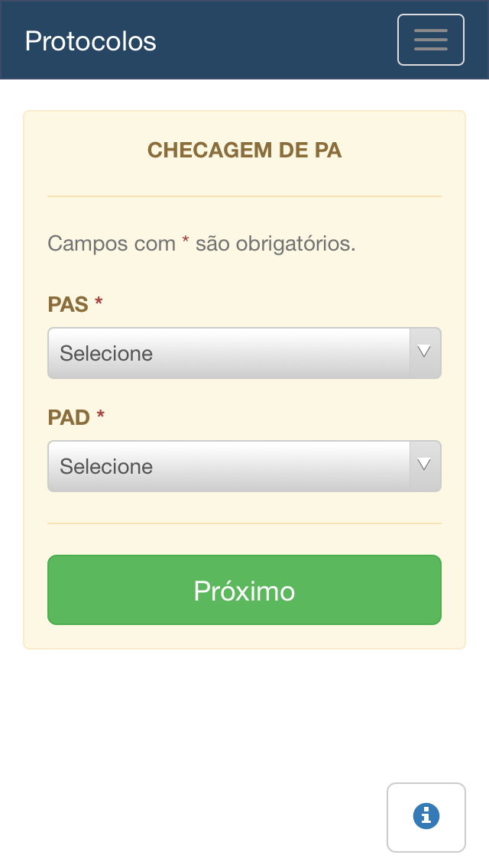This screenshot has height=868, width=489.
Task: Click the PAD dropdown arrow triangle
Action: pyautogui.click(x=424, y=465)
